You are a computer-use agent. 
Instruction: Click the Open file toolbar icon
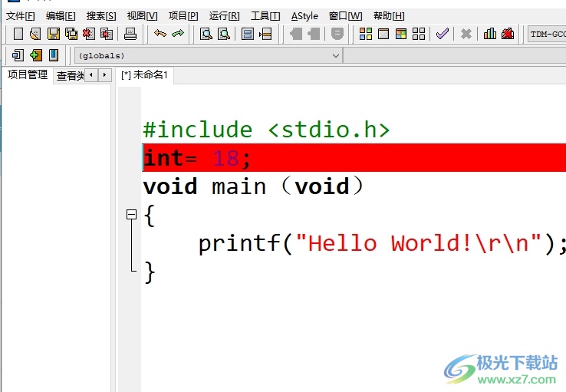click(x=35, y=34)
